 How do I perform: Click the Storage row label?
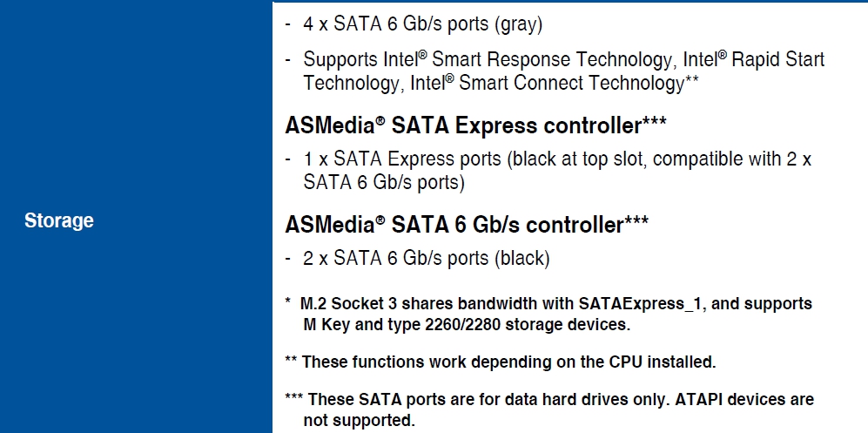[58, 220]
